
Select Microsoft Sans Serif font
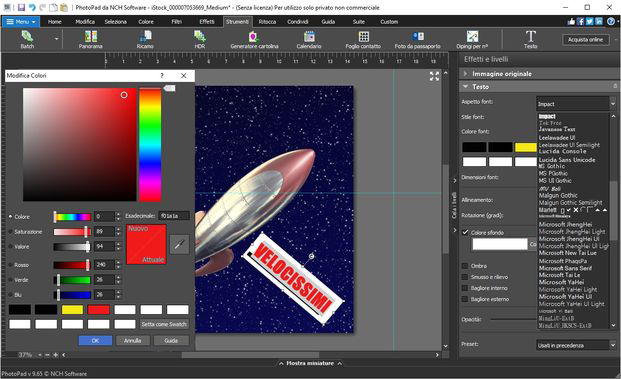click(x=565, y=268)
